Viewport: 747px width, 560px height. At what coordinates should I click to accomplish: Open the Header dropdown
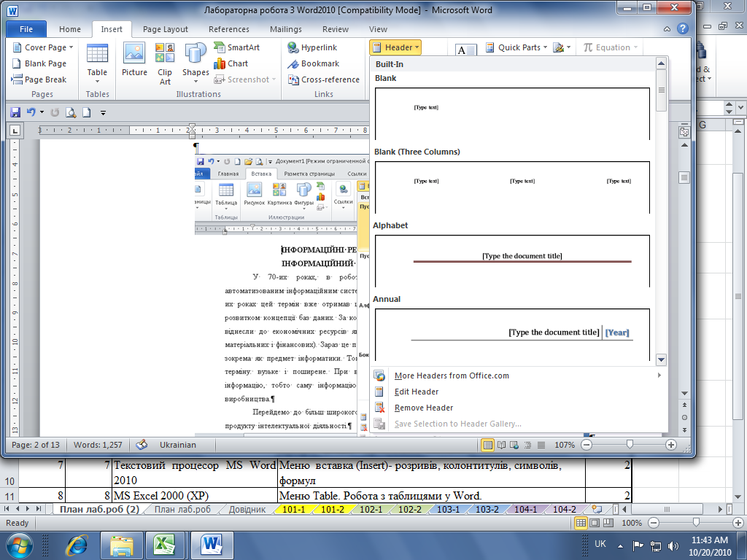[x=395, y=47]
